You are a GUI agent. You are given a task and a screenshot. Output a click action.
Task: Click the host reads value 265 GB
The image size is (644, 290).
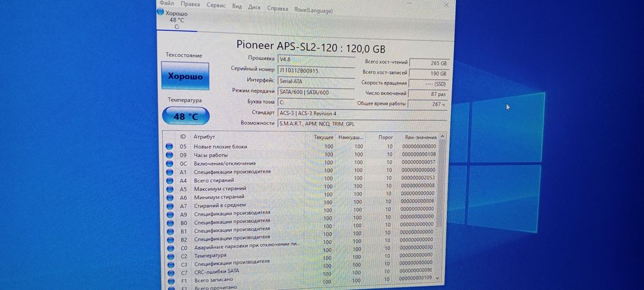tap(429, 64)
